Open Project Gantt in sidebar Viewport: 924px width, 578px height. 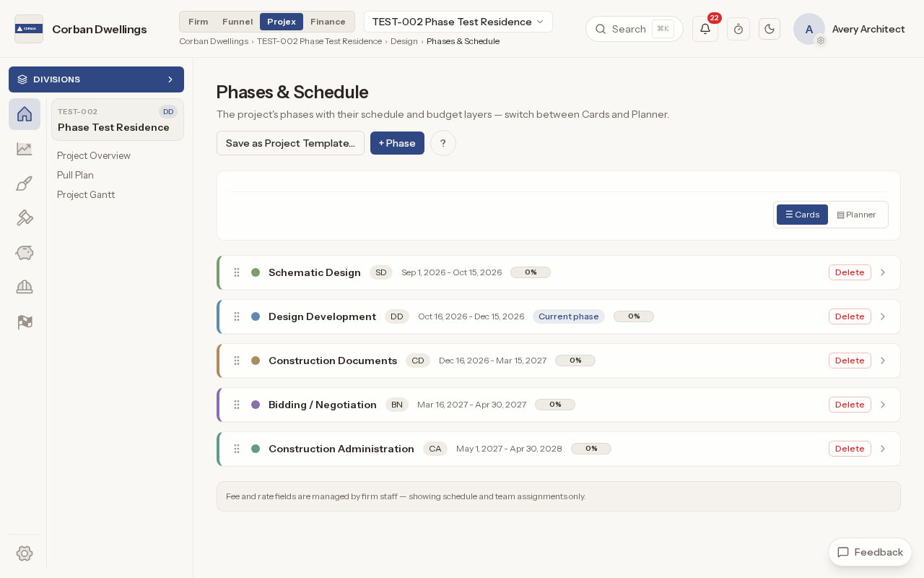pyautogui.click(x=86, y=194)
